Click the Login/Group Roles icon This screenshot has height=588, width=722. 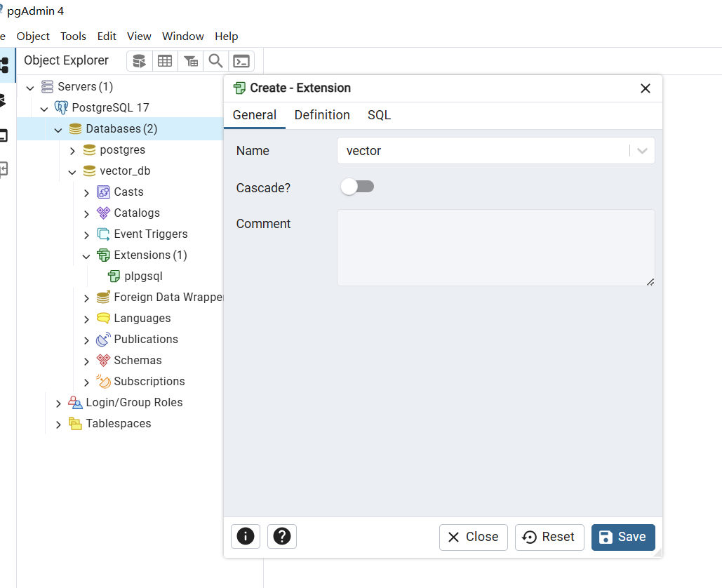[x=75, y=403]
